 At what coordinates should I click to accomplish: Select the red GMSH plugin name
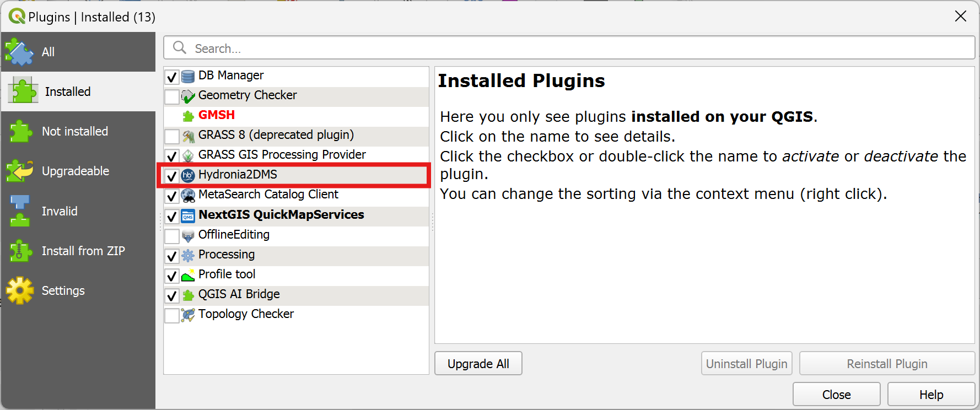[217, 115]
